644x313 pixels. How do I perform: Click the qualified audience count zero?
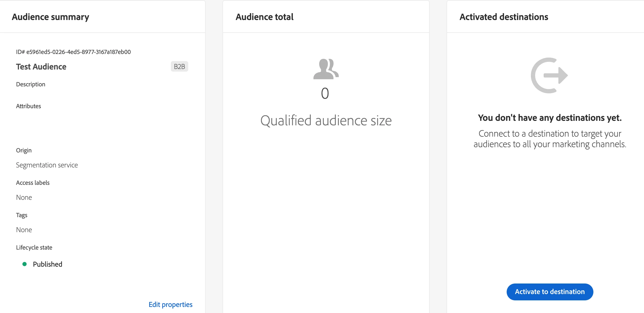tap(325, 94)
